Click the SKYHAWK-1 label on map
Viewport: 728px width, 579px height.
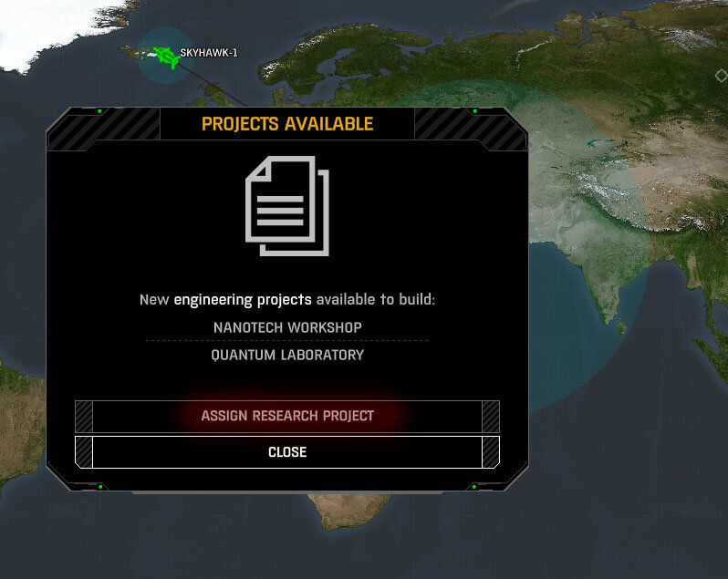coord(209,53)
